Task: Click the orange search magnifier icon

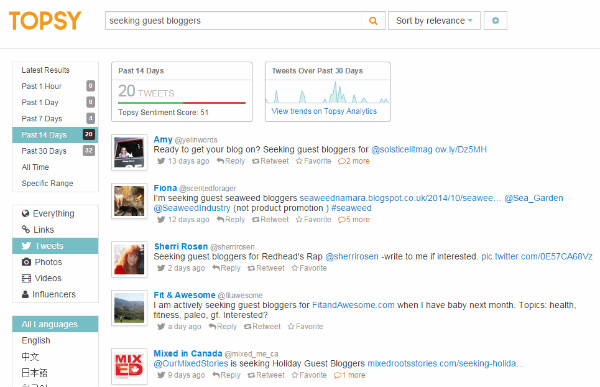Action: coord(373,21)
